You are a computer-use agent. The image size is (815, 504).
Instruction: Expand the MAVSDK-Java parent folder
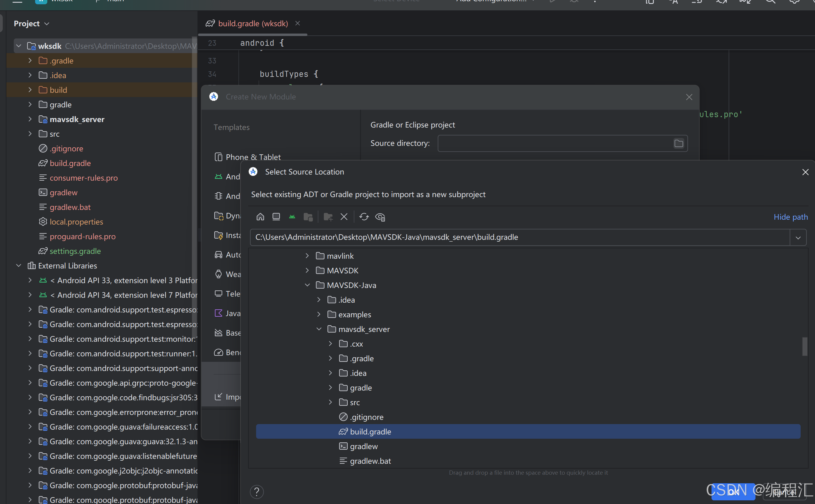pyautogui.click(x=307, y=285)
